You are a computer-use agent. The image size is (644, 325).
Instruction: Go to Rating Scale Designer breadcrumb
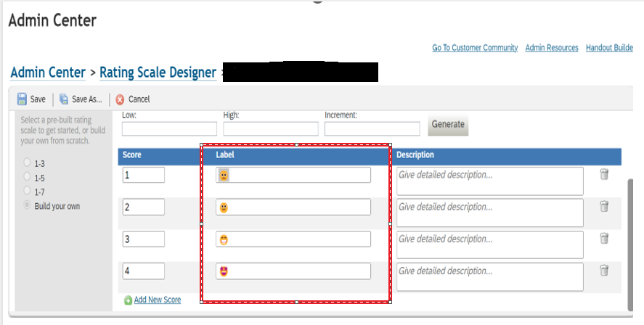pos(158,73)
